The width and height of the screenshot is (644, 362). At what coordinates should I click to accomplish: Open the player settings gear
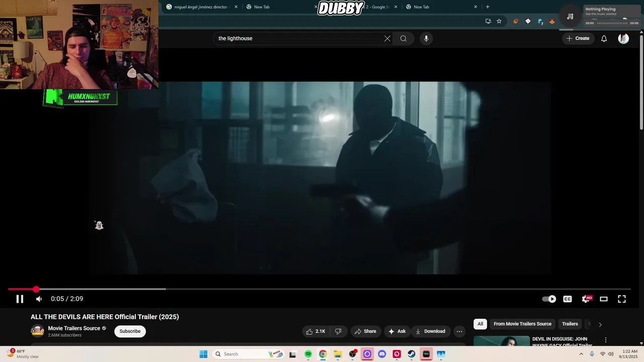[x=586, y=299]
